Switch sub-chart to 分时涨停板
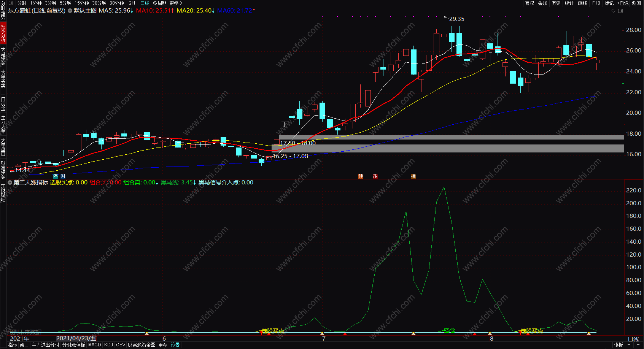 coord(74,345)
